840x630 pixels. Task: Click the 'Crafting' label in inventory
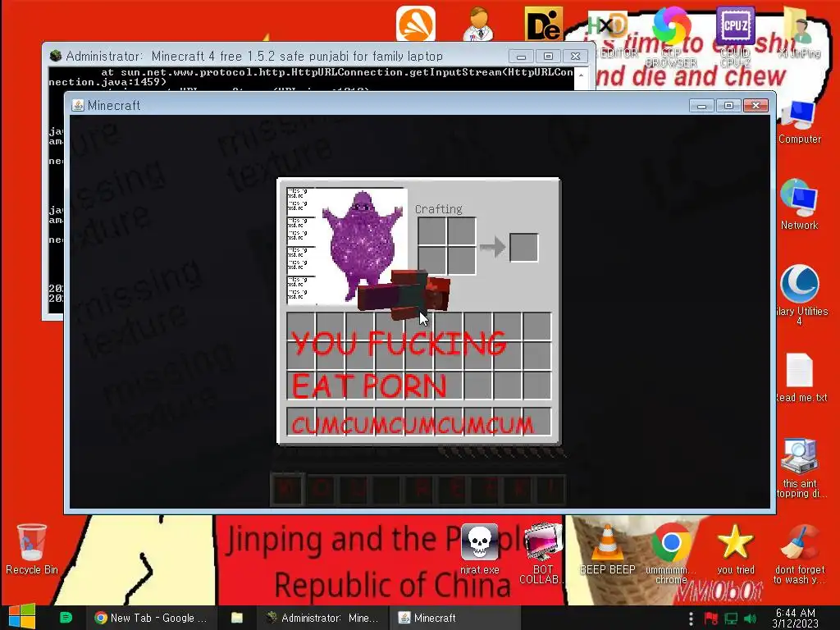(438, 209)
